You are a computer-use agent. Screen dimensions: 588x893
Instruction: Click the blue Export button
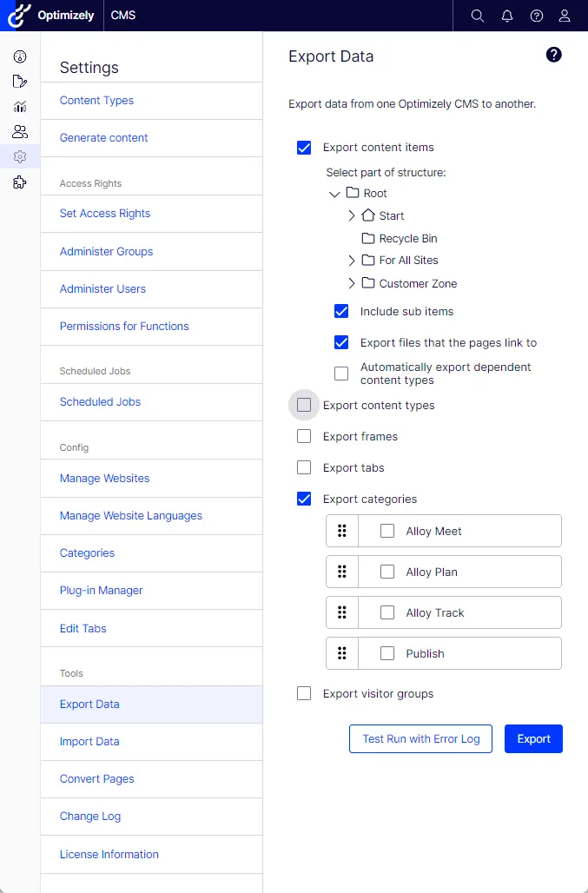[x=533, y=738]
